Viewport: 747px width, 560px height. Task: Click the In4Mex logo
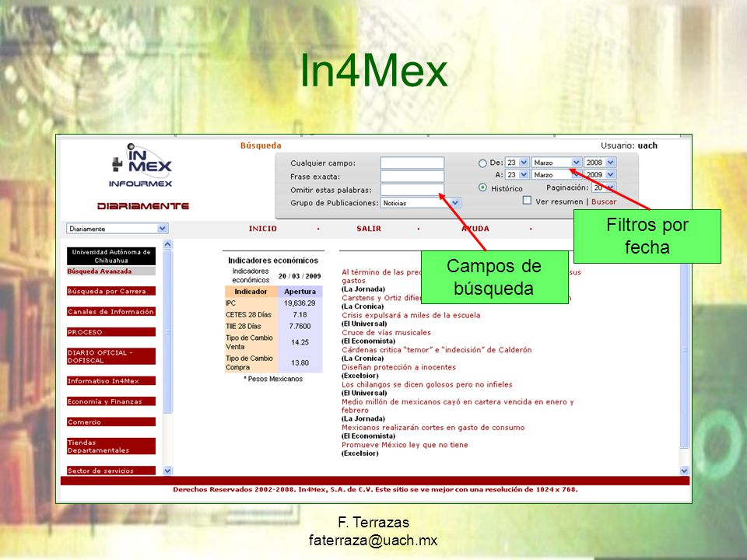[142, 165]
